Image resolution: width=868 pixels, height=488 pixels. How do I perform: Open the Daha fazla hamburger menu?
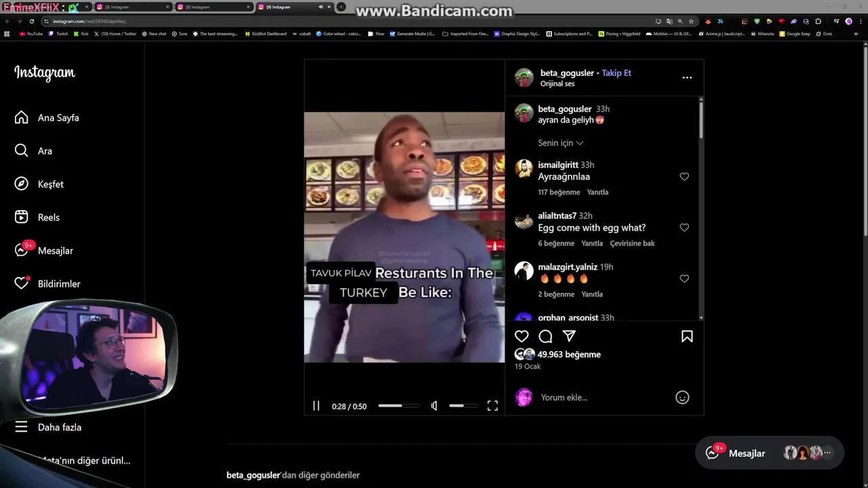[22, 427]
